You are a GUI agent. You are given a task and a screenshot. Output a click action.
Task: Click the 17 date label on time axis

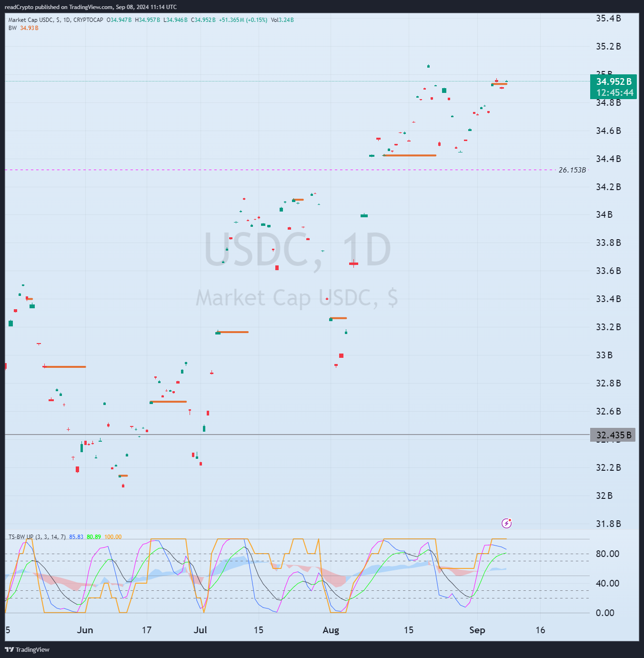tap(147, 630)
